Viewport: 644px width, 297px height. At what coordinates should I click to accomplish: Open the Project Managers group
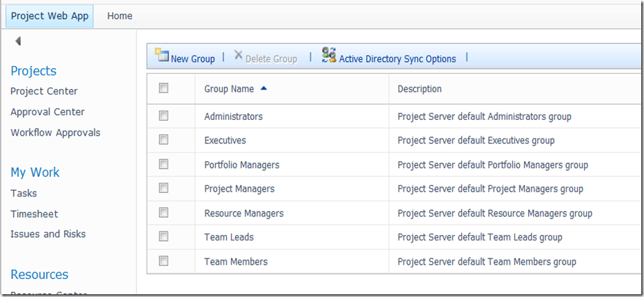click(239, 189)
